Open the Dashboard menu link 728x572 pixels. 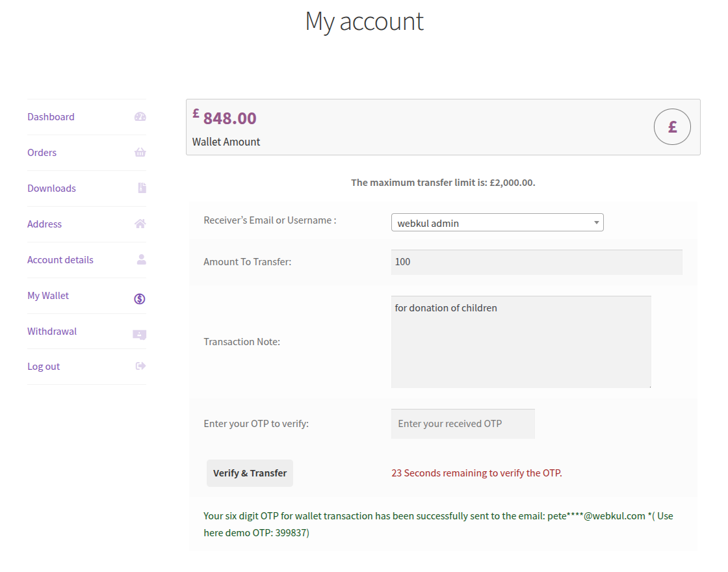coord(51,117)
